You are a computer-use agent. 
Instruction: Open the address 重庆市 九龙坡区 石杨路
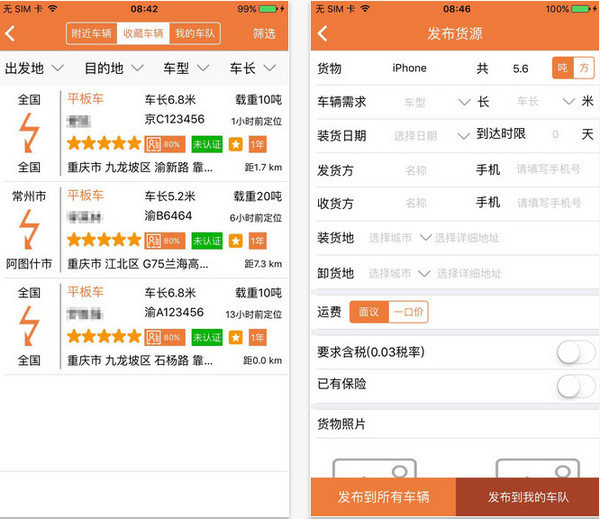point(140,360)
